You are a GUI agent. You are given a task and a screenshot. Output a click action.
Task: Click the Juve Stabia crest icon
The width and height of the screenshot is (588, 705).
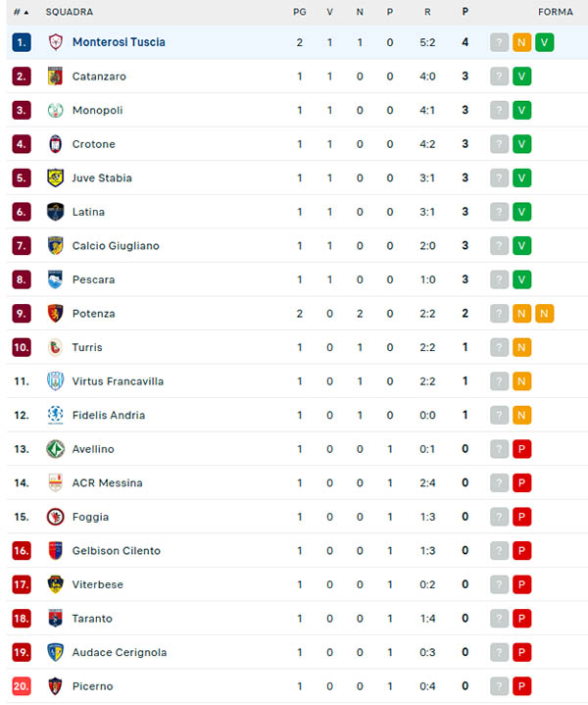56,178
